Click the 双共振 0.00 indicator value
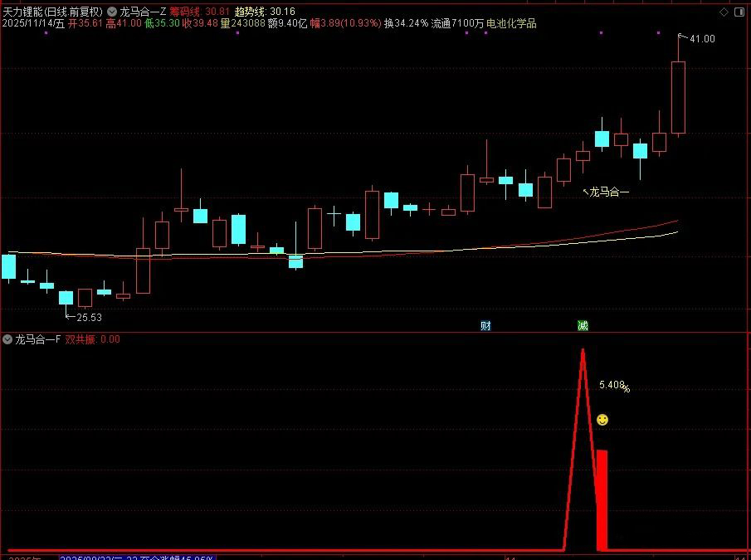Image resolution: width=751 pixels, height=560 pixels. pos(92,340)
